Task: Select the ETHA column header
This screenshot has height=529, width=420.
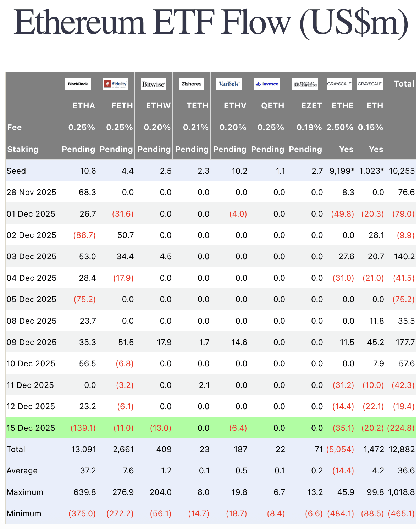Action: tap(83, 106)
